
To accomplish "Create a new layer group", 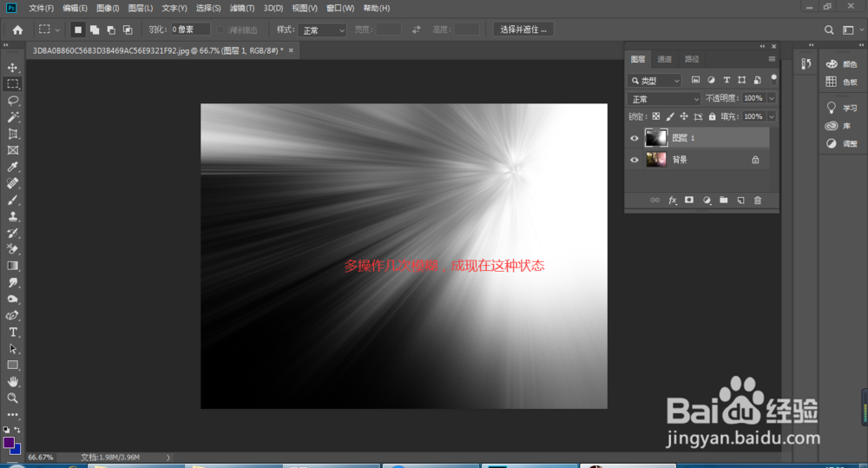I will click(x=724, y=200).
